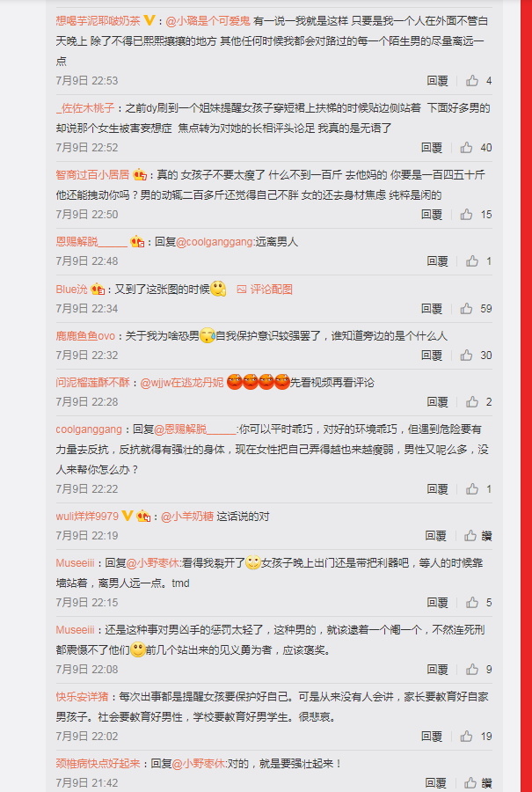Click thumbs-up on Blue沇's comment

click(466, 308)
